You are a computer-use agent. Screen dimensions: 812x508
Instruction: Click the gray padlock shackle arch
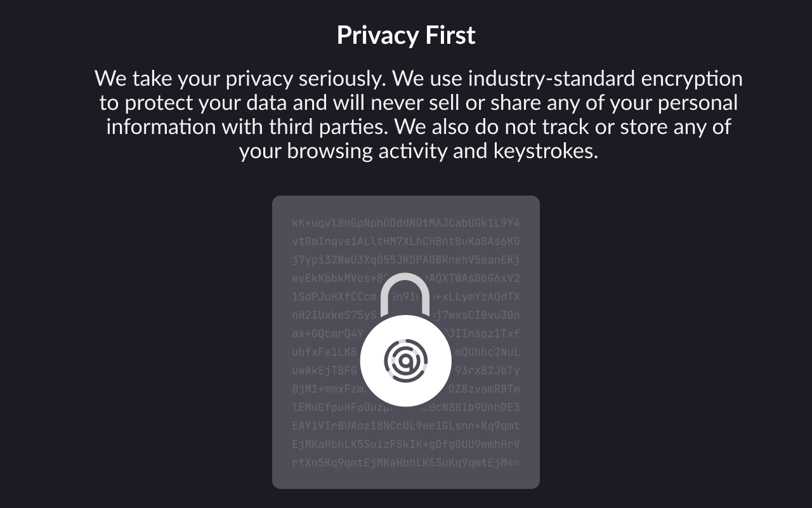406,295
